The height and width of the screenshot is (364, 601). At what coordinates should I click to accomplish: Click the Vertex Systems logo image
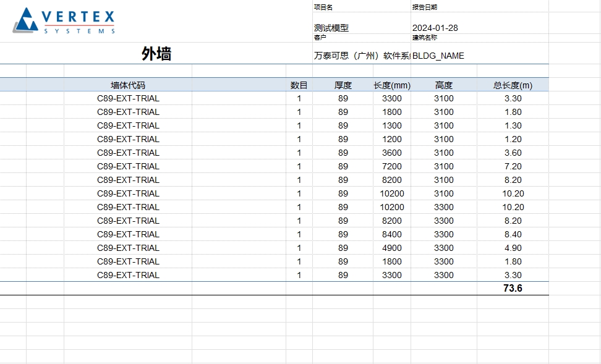(x=64, y=20)
